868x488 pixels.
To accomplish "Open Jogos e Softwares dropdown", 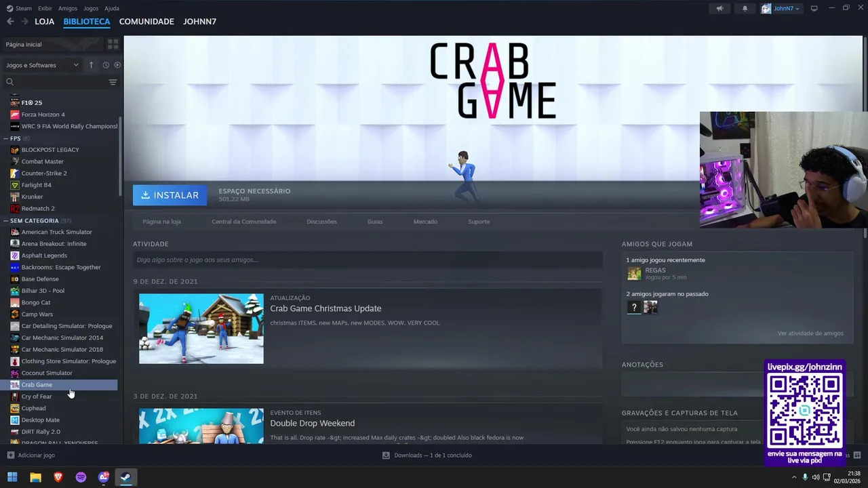I will (x=42, y=65).
